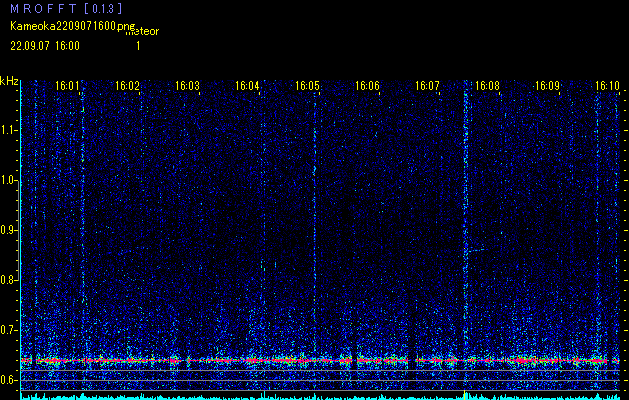Click the 1.0 frequency axis label
The image size is (629, 400).
9,181
